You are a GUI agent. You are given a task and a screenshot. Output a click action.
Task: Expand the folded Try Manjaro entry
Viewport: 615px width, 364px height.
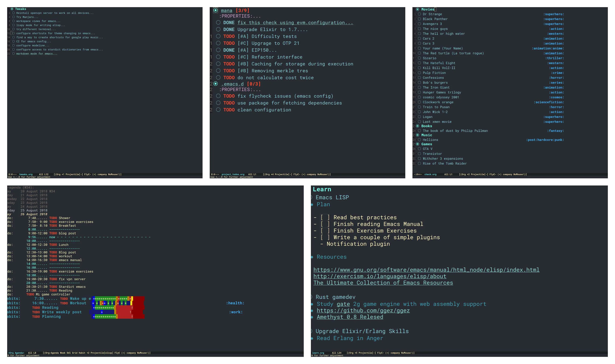pos(27,17)
